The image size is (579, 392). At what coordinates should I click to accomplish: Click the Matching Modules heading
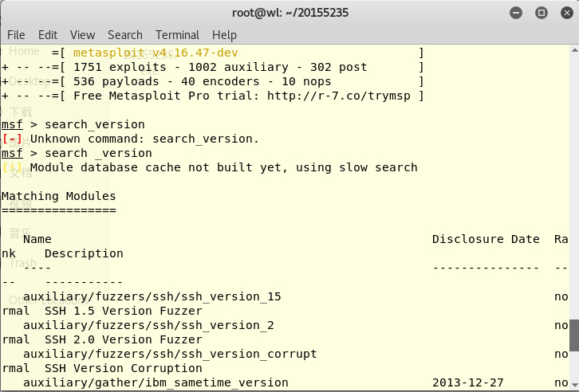pyautogui.click(x=58, y=196)
